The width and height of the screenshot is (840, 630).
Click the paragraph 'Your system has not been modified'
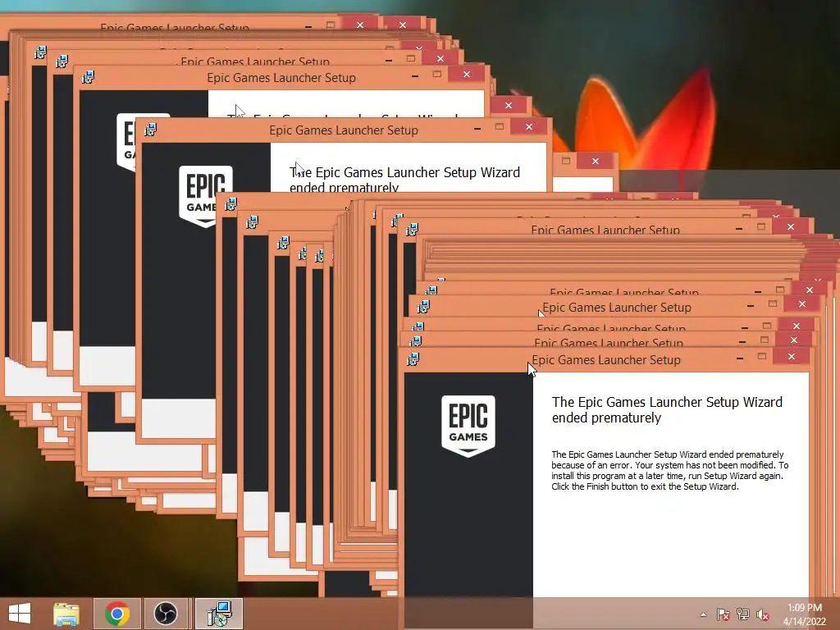click(x=669, y=470)
